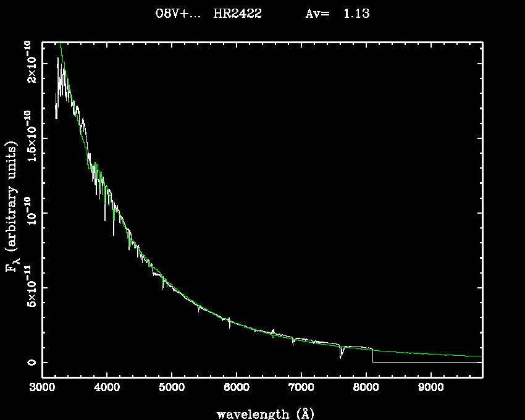Click the 'wavelength (Å)' x-axis label
The height and width of the screenshot is (420, 525).
pos(266,413)
